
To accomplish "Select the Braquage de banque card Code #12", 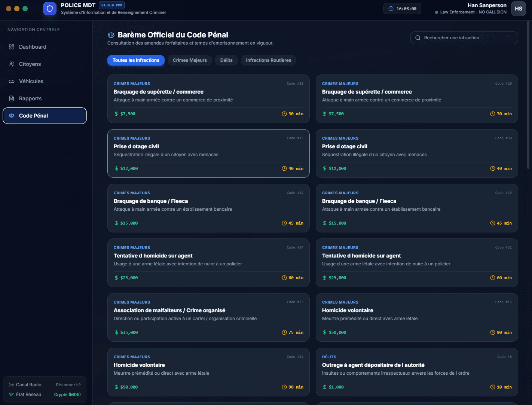I will point(208,208).
